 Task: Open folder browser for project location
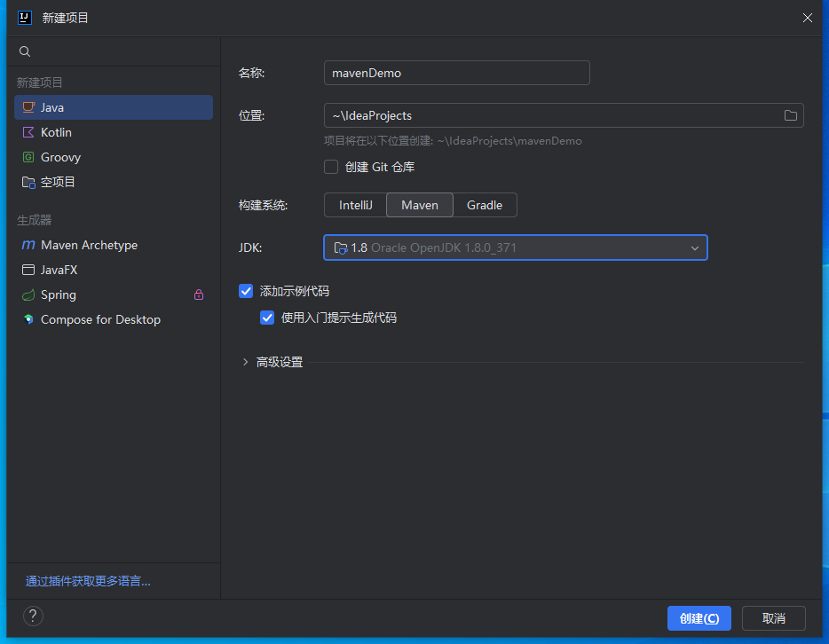pos(790,115)
